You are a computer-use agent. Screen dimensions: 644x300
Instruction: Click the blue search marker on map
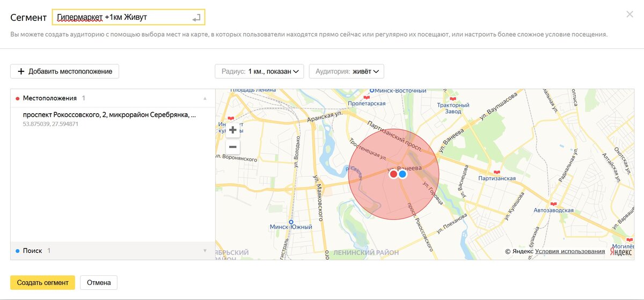tap(402, 174)
